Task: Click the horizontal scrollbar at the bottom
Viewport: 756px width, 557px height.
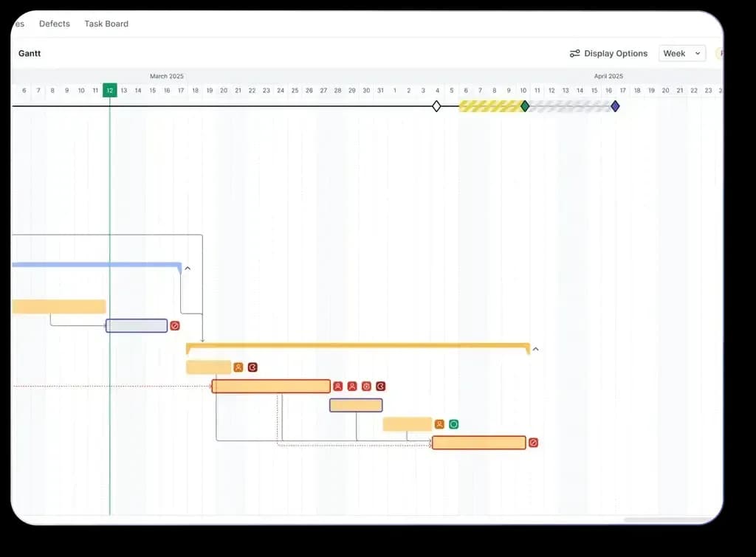Action: point(667,519)
